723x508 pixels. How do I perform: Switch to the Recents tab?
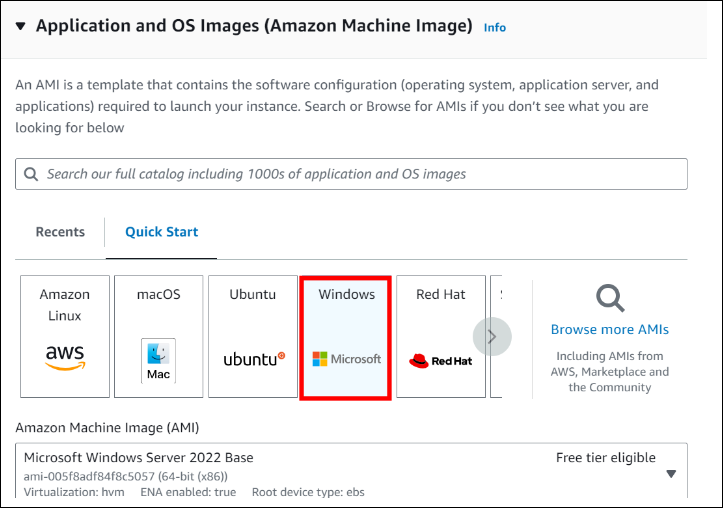point(60,232)
